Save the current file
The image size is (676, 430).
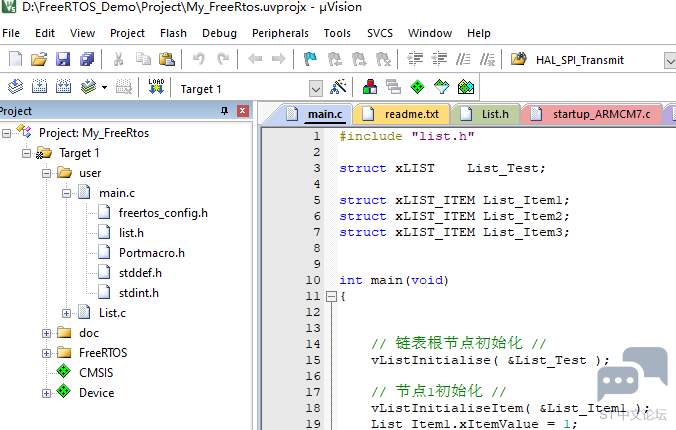pos(63,59)
